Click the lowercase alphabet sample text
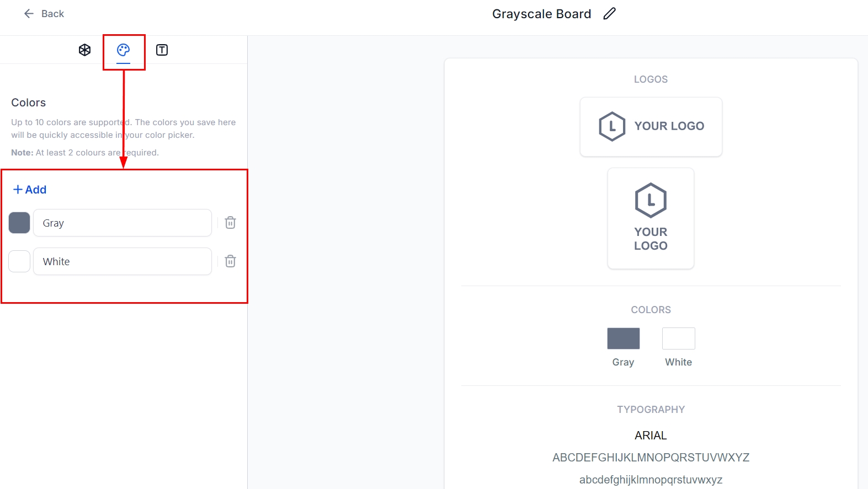Image resolution: width=868 pixels, height=489 pixels. 651,480
